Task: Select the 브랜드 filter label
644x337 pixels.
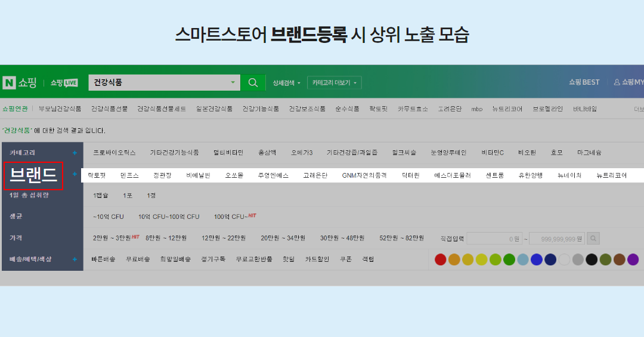Action: (x=33, y=175)
